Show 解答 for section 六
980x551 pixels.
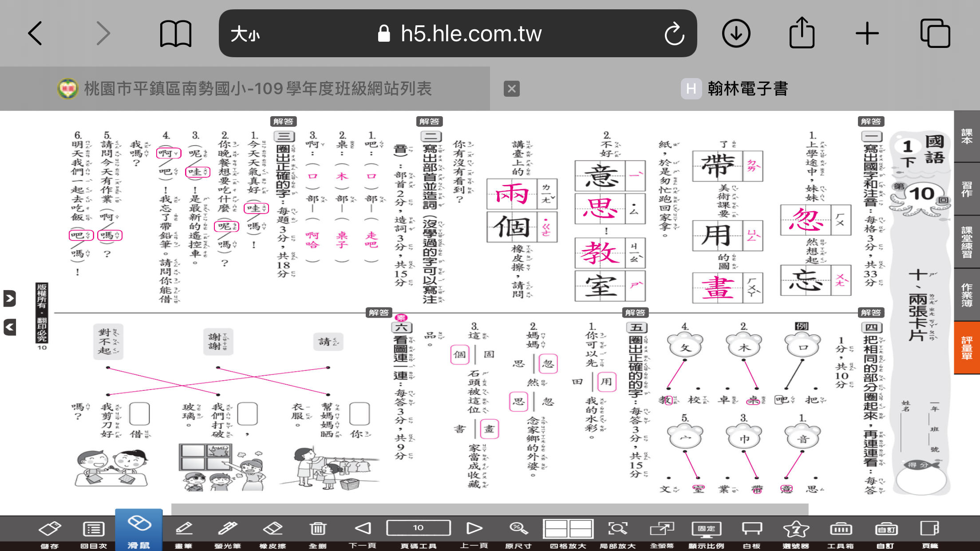pos(379,313)
